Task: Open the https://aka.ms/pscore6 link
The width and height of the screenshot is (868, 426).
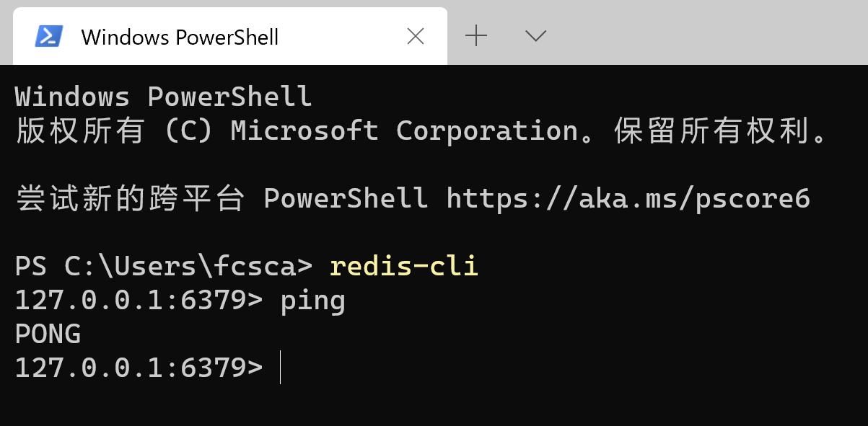Action: click(x=628, y=199)
